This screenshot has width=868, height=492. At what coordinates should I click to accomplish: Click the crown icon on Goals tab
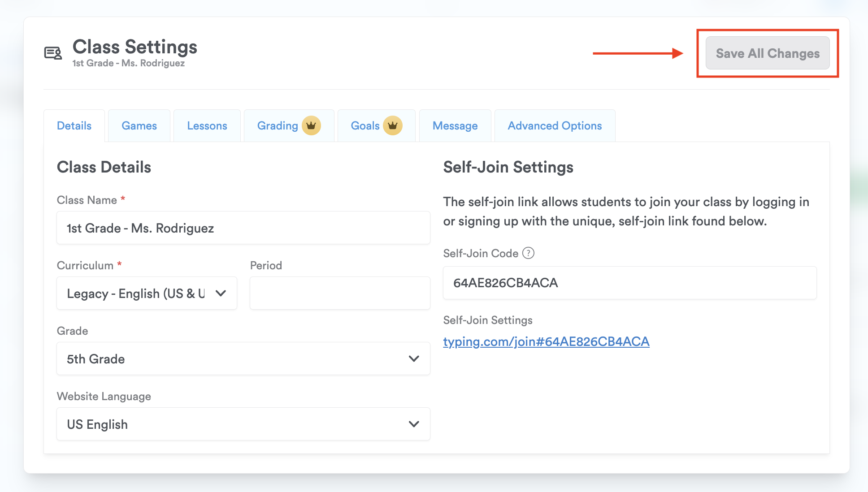pyautogui.click(x=393, y=125)
